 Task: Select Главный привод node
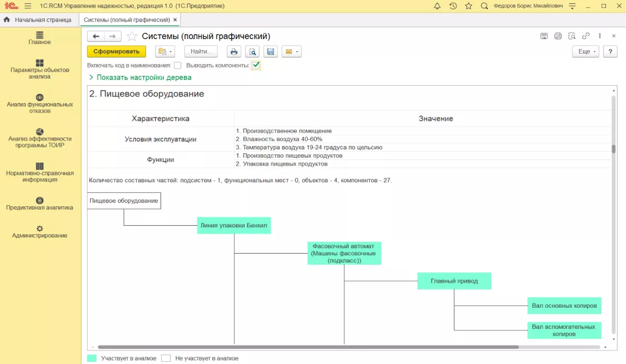tap(454, 281)
